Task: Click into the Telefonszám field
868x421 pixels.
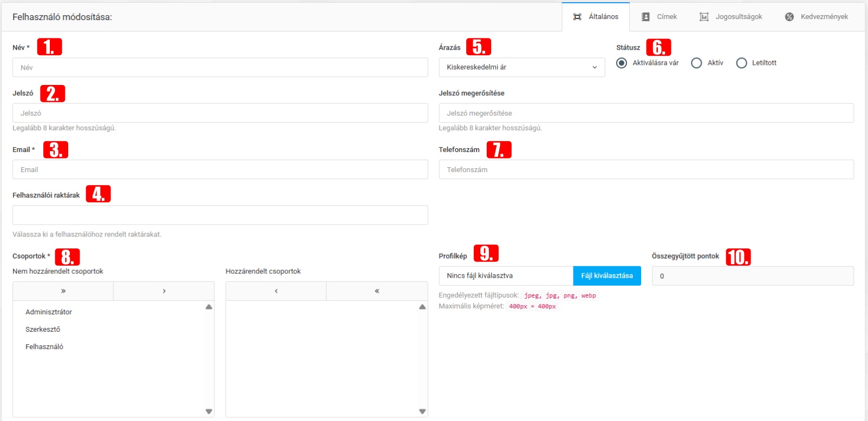Action: (646, 169)
